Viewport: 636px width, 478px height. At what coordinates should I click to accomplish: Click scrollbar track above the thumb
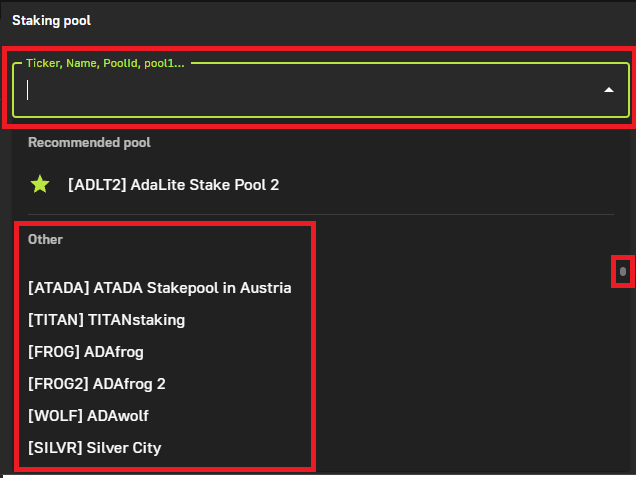click(x=623, y=195)
